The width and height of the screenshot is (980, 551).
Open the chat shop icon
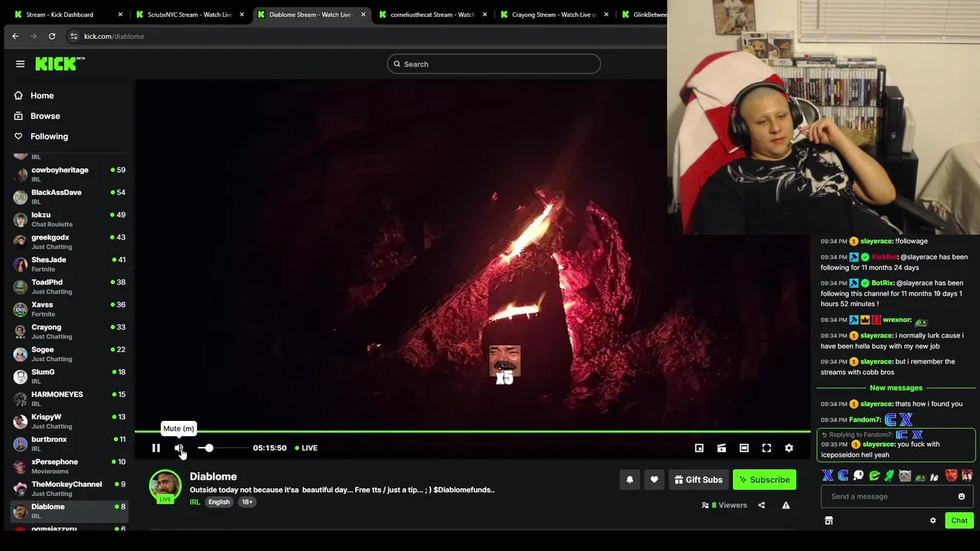pyautogui.click(x=828, y=520)
